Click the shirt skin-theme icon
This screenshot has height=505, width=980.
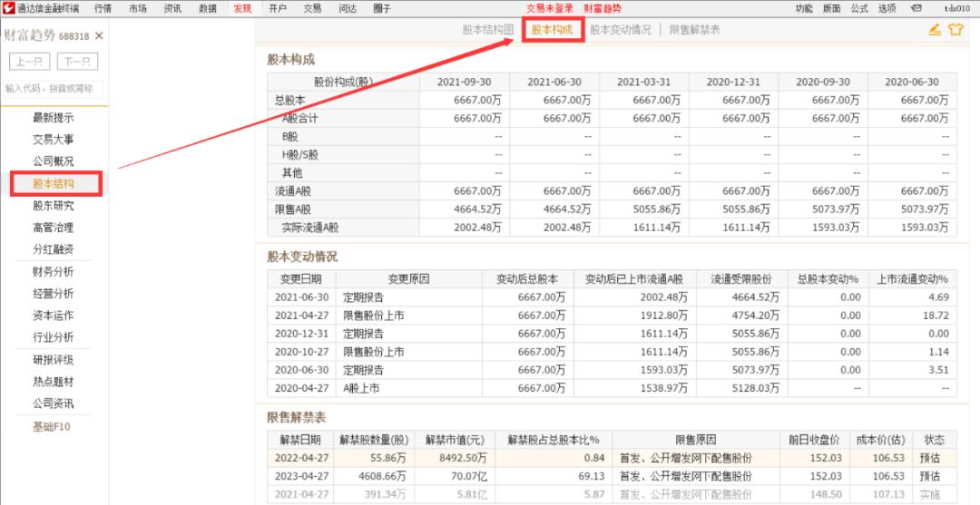point(955,29)
